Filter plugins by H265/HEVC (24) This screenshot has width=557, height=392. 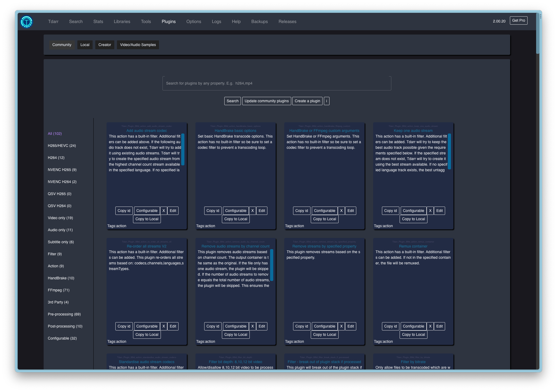(x=62, y=146)
